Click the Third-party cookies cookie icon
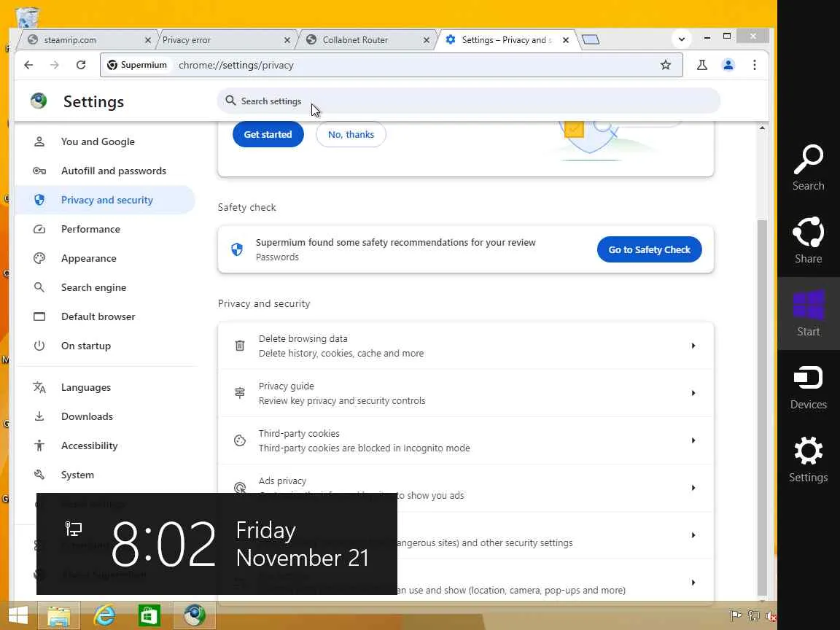Image resolution: width=840 pixels, height=630 pixels. (240, 440)
